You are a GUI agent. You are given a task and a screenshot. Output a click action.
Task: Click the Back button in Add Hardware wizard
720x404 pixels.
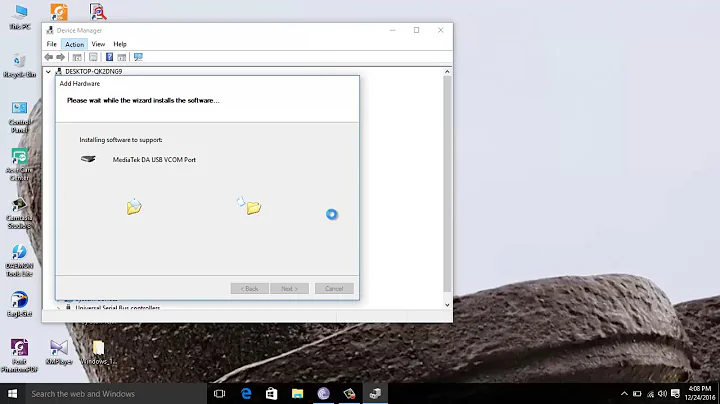tap(249, 288)
